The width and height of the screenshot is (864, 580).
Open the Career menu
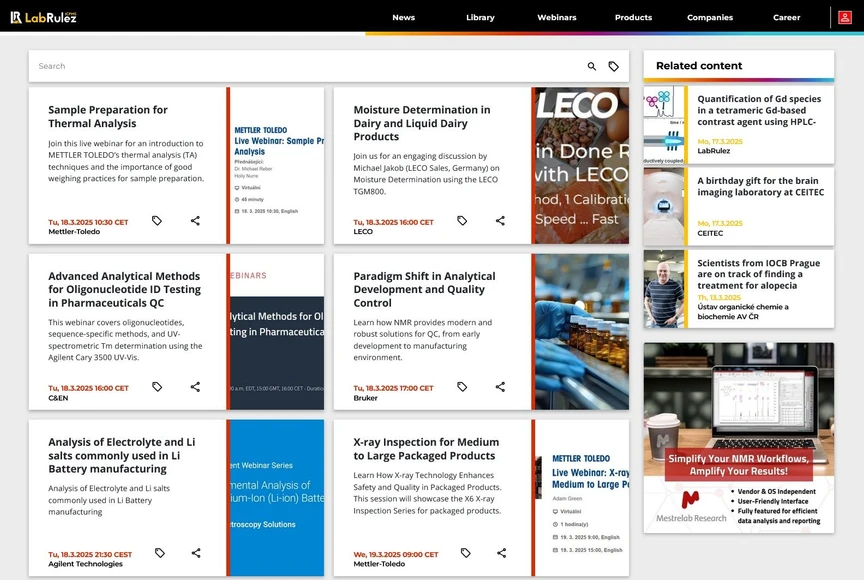pos(786,18)
